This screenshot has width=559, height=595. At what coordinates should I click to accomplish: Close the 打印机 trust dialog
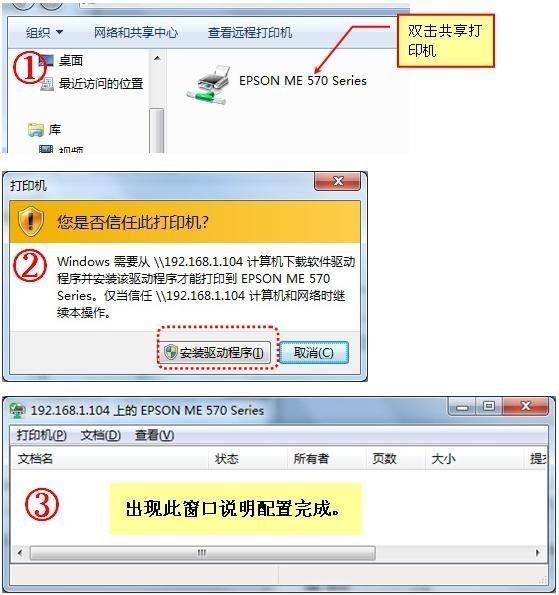click(337, 181)
